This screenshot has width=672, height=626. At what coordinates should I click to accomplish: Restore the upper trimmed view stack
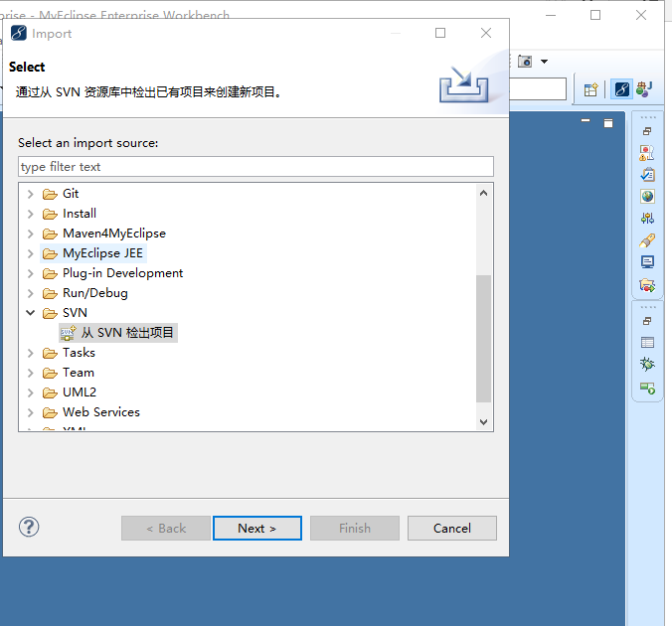tap(647, 131)
